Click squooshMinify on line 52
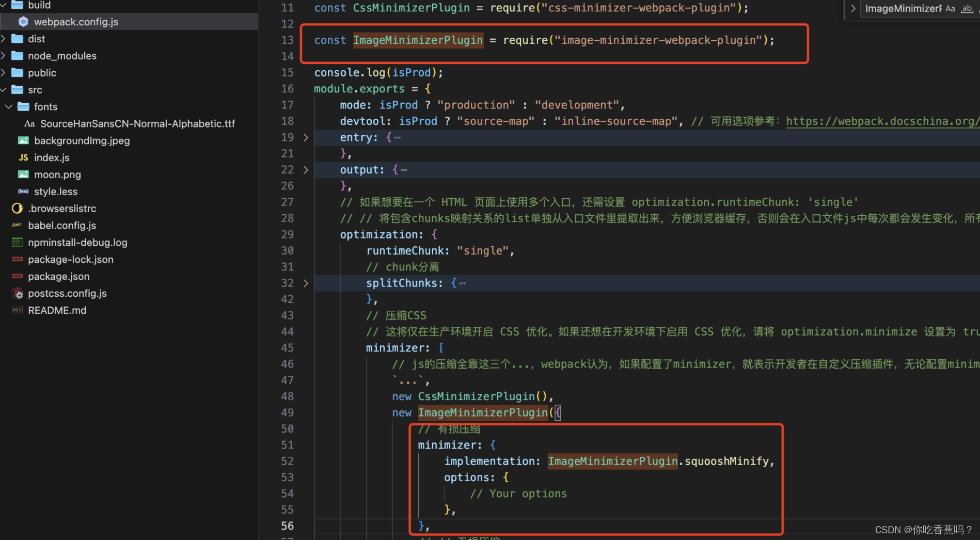Screen dimensions: 980x540 [726, 462]
